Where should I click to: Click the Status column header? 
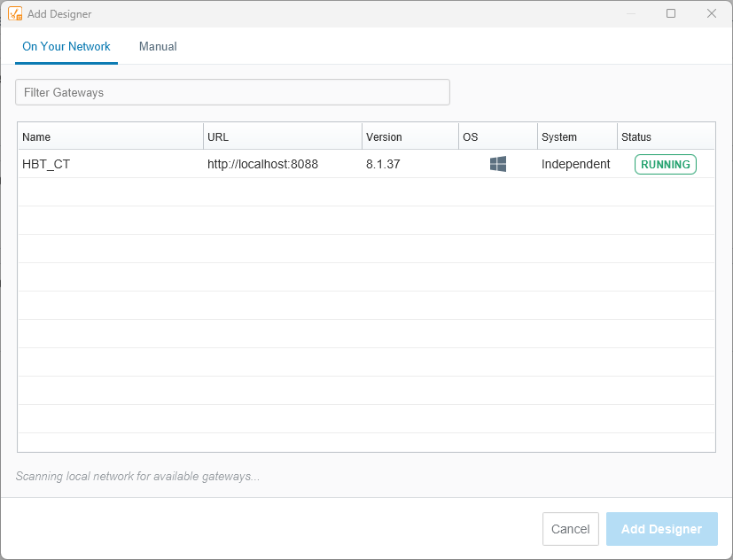coord(665,137)
